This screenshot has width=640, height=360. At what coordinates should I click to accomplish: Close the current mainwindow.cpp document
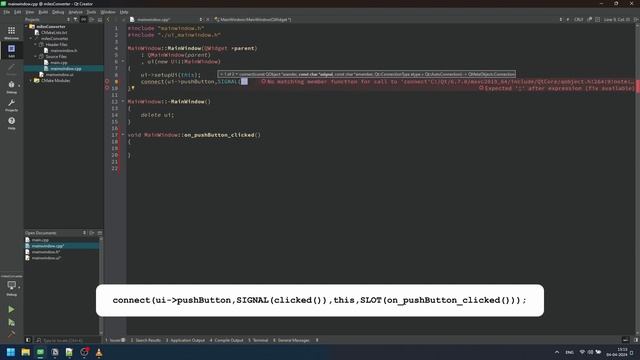tap(208, 20)
